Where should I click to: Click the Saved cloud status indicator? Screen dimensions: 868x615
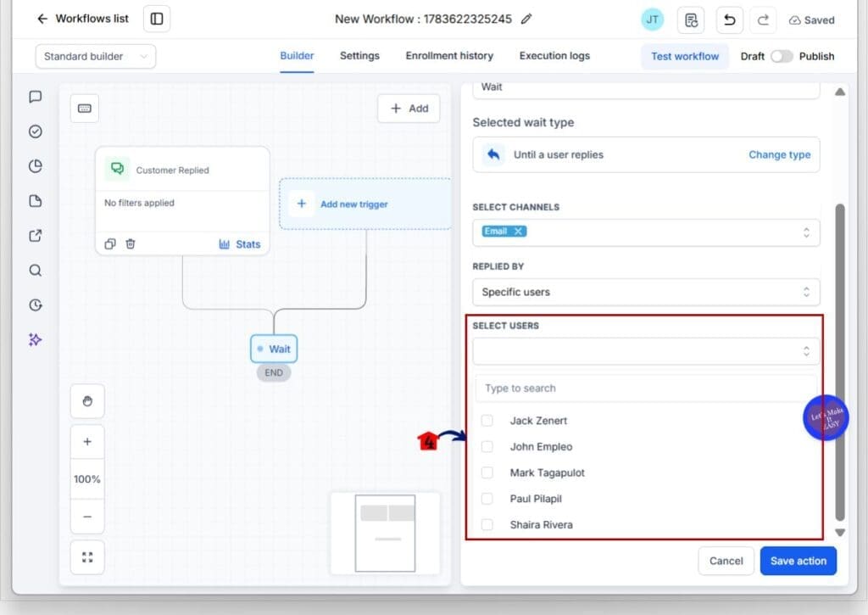coord(811,20)
